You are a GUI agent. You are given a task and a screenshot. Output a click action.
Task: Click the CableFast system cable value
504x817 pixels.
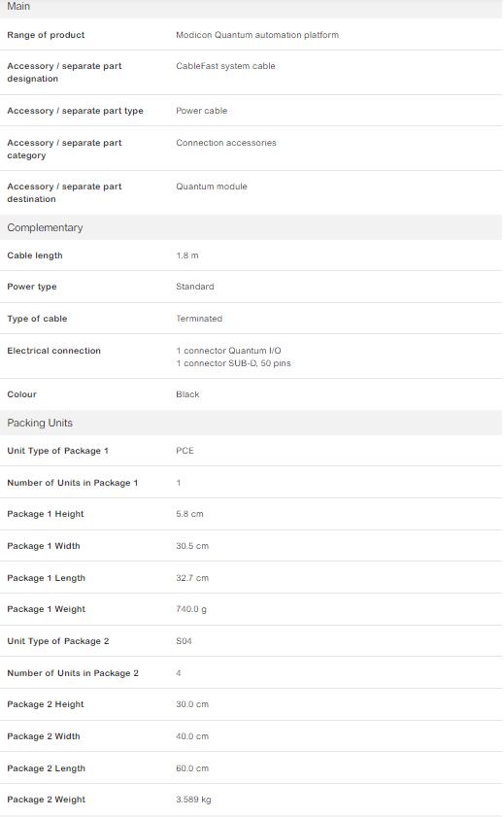pyautogui.click(x=225, y=66)
